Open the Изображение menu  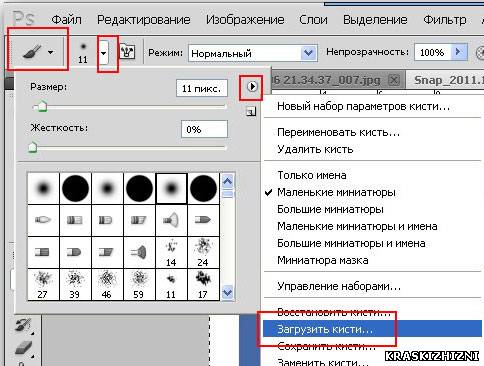pyautogui.click(x=245, y=20)
